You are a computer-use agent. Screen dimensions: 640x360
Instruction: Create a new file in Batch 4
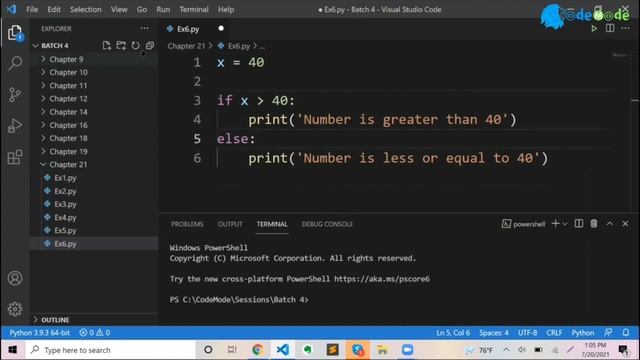pyautogui.click(x=107, y=45)
